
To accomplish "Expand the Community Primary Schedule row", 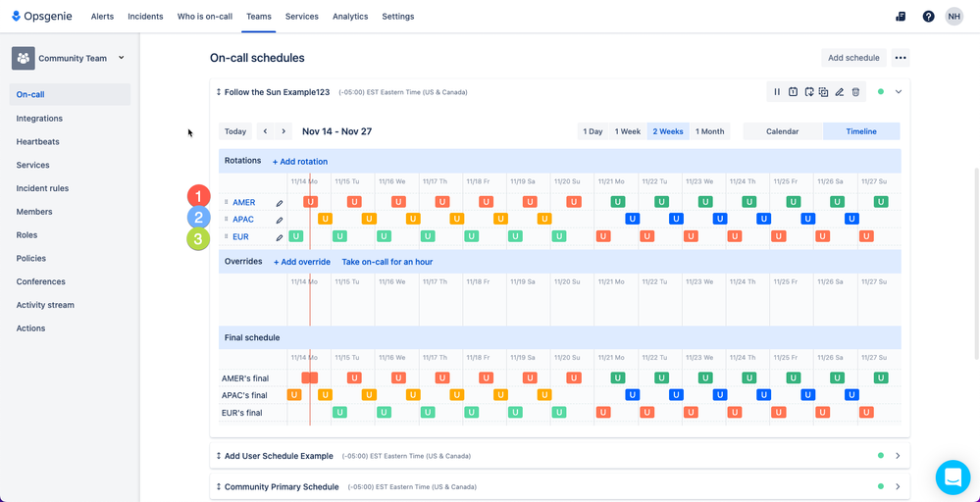I will [x=898, y=486].
